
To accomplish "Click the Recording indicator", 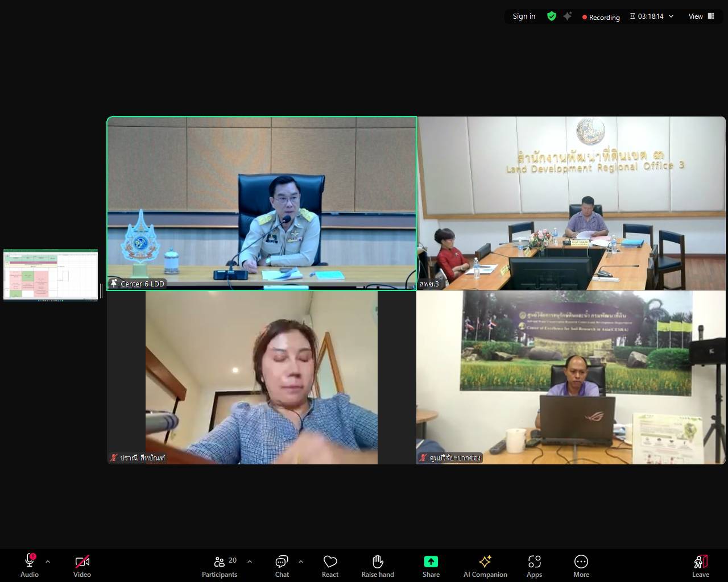I will click(x=601, y=17).
